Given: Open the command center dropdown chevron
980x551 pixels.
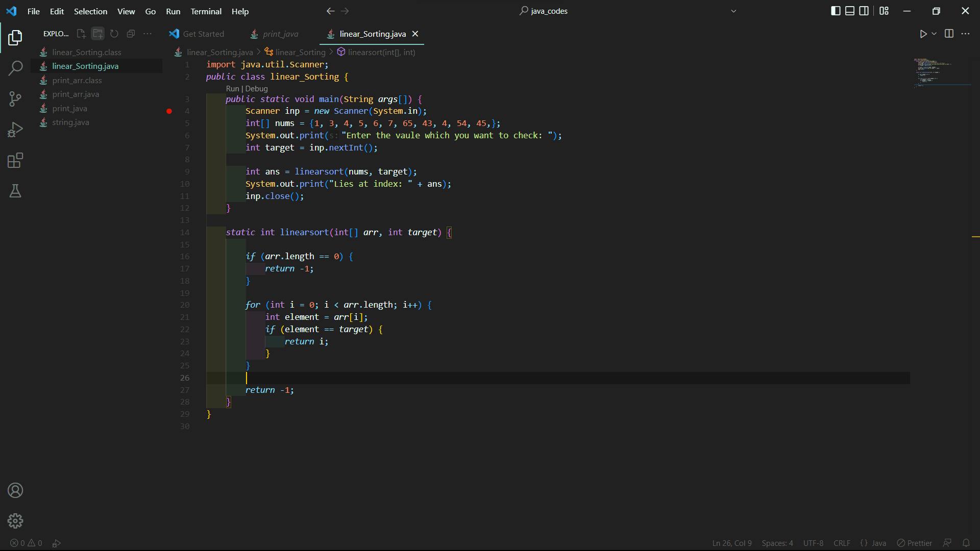Looking at the screenshot, I should [x=733, y=11].
